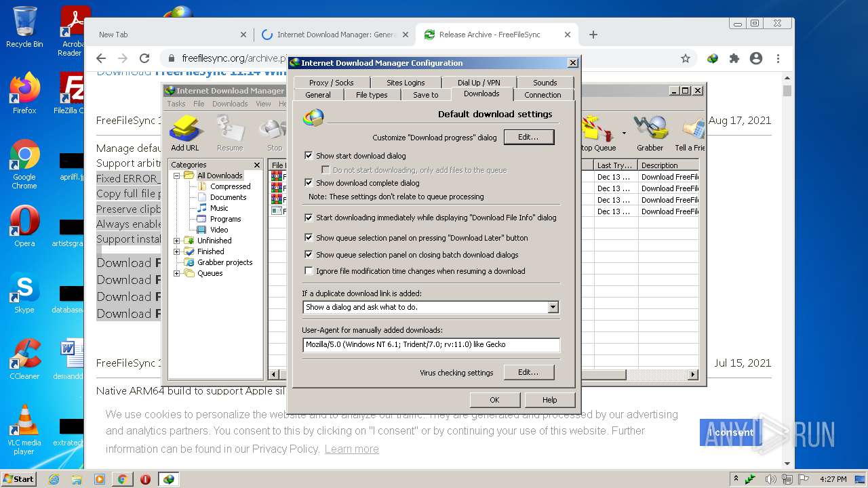Screen dimensions: 868x488
Task: Click the Windows Start button
Action: click(18, 479)
